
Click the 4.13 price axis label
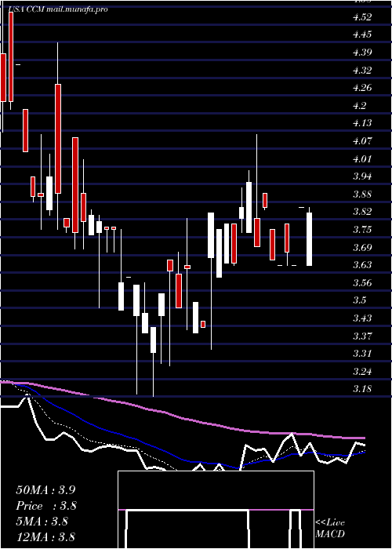coord(362,123)
